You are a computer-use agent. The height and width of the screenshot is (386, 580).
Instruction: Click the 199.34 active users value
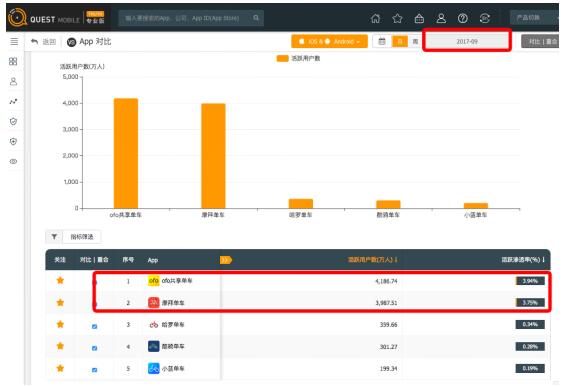[388, 369]
